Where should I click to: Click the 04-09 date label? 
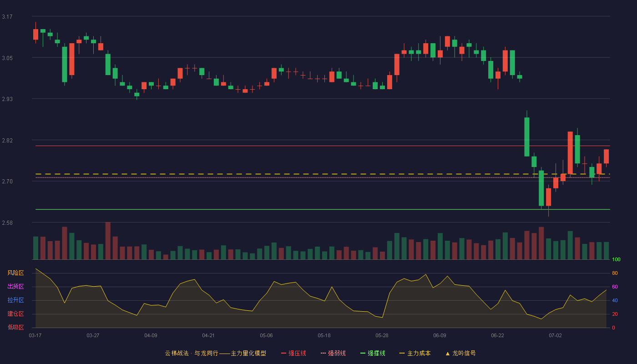coord(151,335)
